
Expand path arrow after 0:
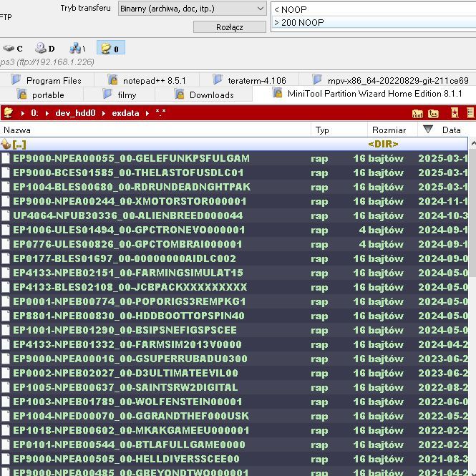[x=47, y=113]
